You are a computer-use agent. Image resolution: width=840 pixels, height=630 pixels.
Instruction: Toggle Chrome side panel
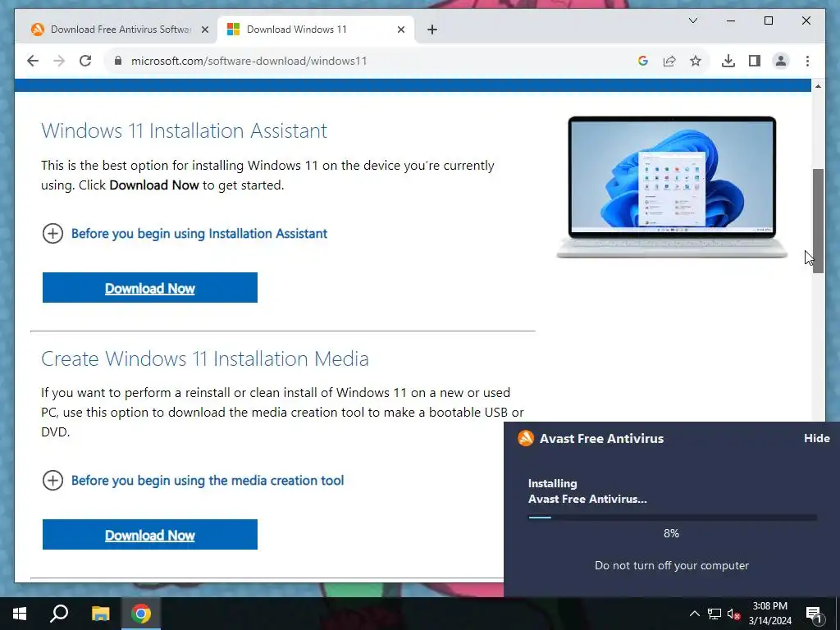[x=755, y=61]
